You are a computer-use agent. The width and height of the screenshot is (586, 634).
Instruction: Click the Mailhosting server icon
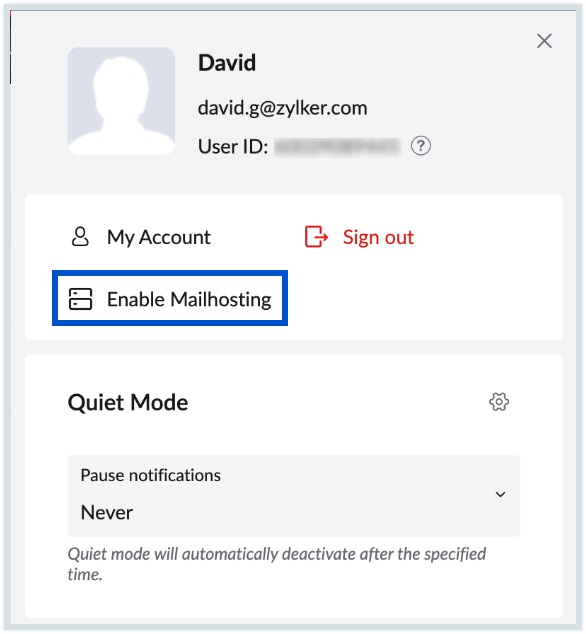[x=80, y=299]
